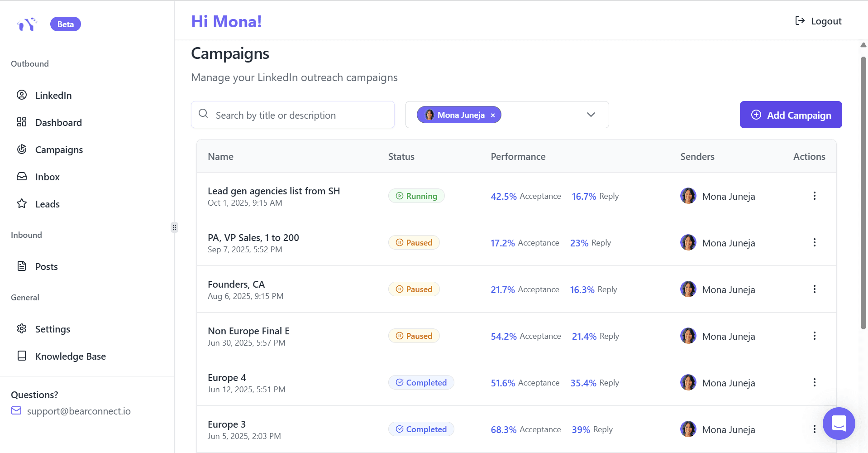Click the Campaigns target icon
The height and width of the screenshot is (453, 868).
pyautogui.click(x=21, y=149)
